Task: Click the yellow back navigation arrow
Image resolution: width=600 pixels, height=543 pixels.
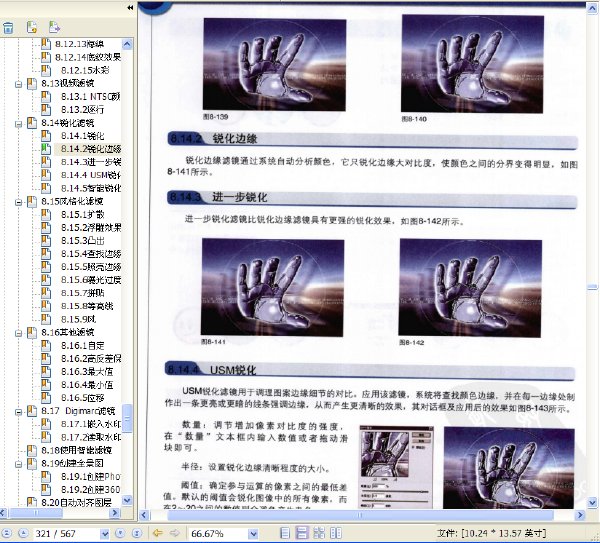Action: tap(157, 533)
